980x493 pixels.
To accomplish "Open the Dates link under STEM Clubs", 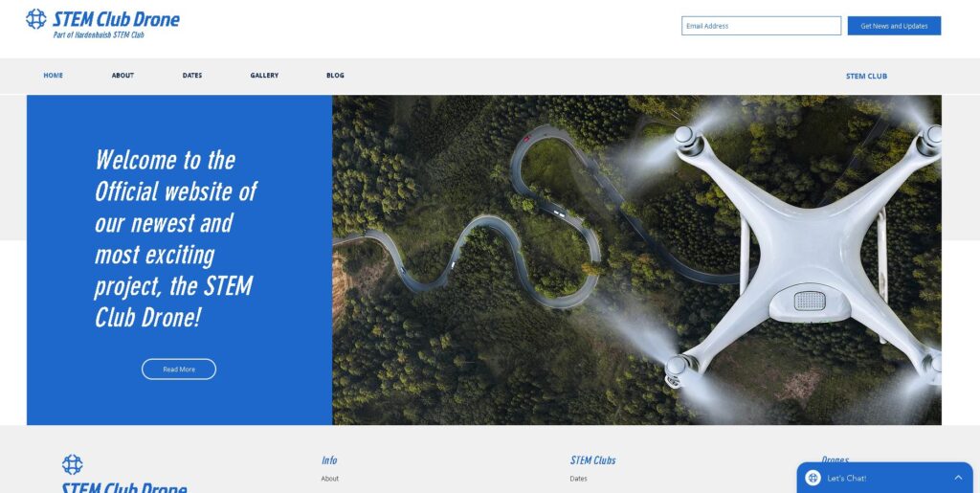I will pos(578,479).
